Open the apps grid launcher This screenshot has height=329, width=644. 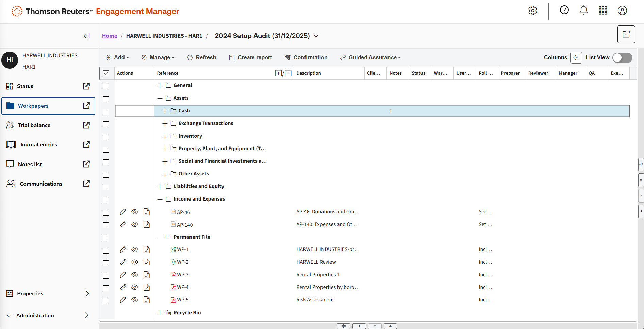point(603,11)
